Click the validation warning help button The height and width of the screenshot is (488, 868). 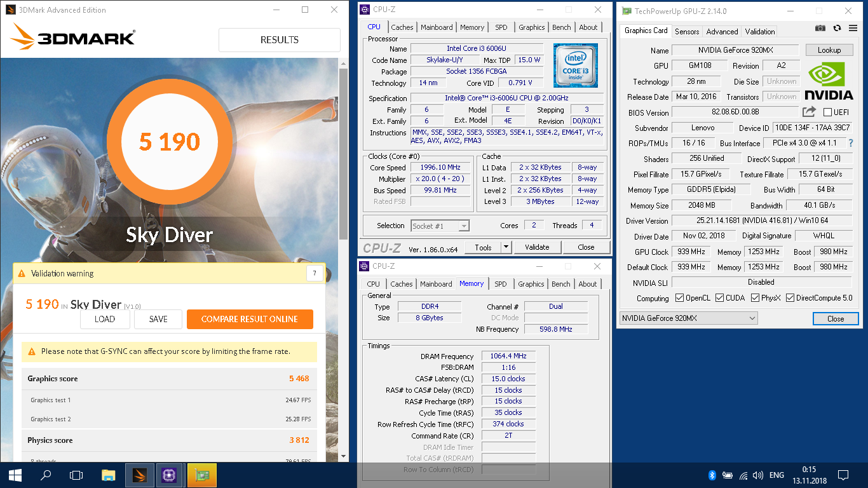[x=315, y=273]
